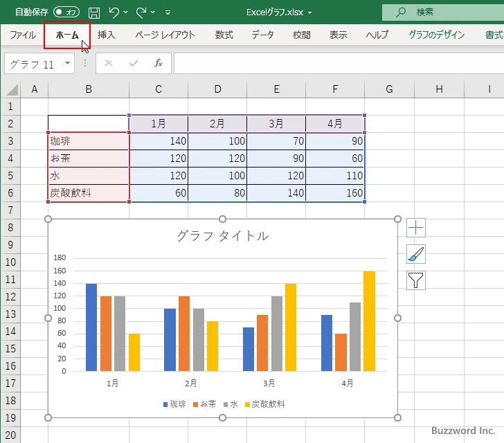Expand the Undo history dropdown arrow
This screenshot has width=504, height=443.
pos(126,12)
